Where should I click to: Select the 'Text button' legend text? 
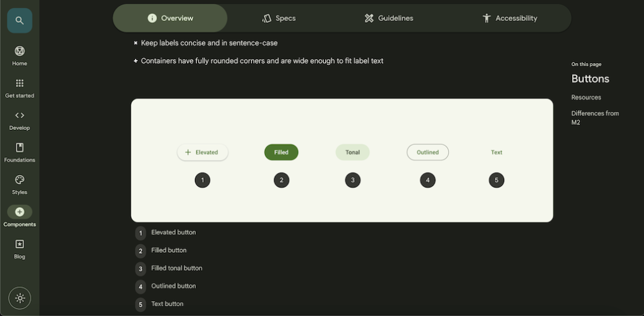tap(167, 304)
